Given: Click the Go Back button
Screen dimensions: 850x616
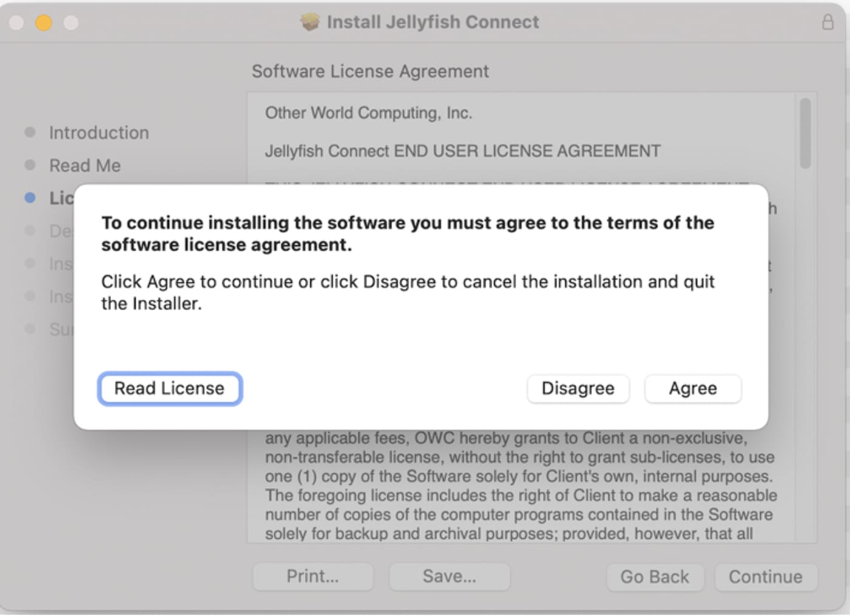Looking at the screenshot, I should [654, 577].
